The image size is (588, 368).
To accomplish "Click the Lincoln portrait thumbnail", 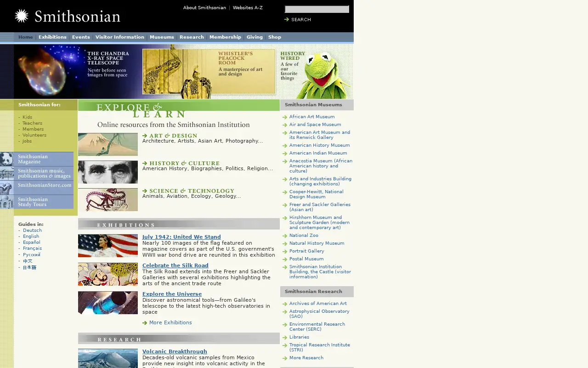I will [108, 172].
